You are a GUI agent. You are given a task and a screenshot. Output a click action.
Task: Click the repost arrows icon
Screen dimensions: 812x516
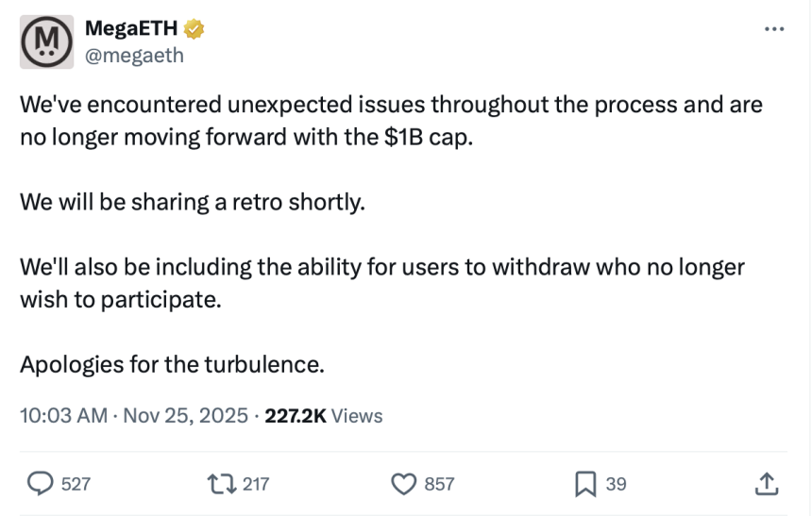(x=222, y=484)
